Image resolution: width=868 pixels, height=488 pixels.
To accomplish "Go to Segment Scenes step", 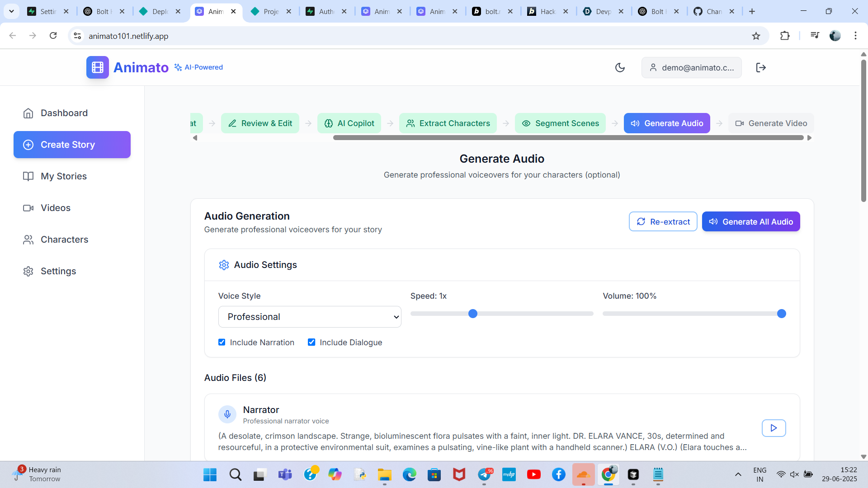I will [560, 123].
